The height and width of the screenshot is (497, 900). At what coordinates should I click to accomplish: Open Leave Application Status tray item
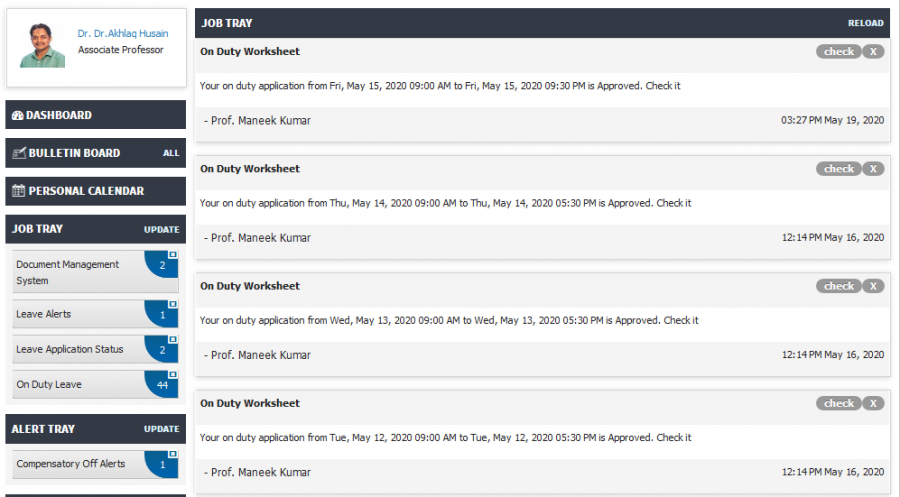[95, 350]
